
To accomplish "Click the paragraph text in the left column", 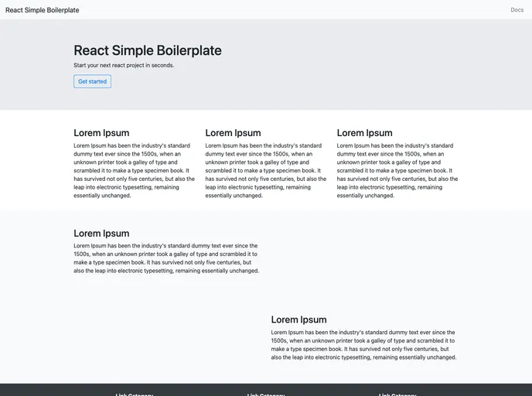I will 135,170.
